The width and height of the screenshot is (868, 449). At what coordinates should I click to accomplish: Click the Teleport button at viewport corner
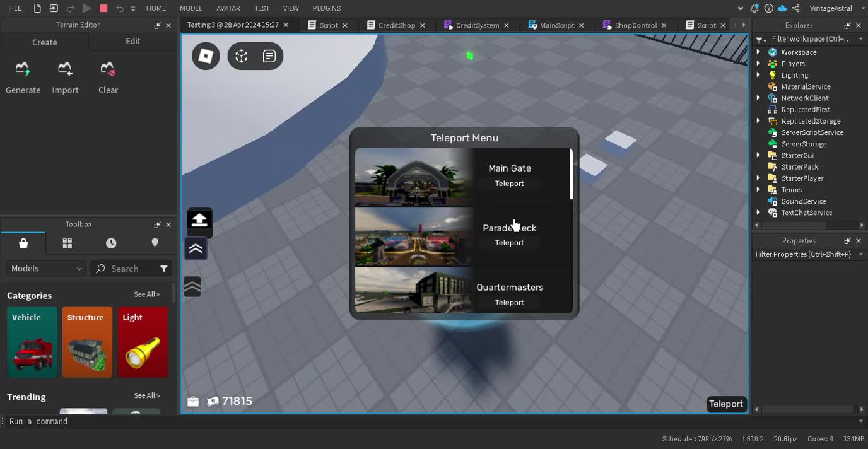(x=726, y=404)
